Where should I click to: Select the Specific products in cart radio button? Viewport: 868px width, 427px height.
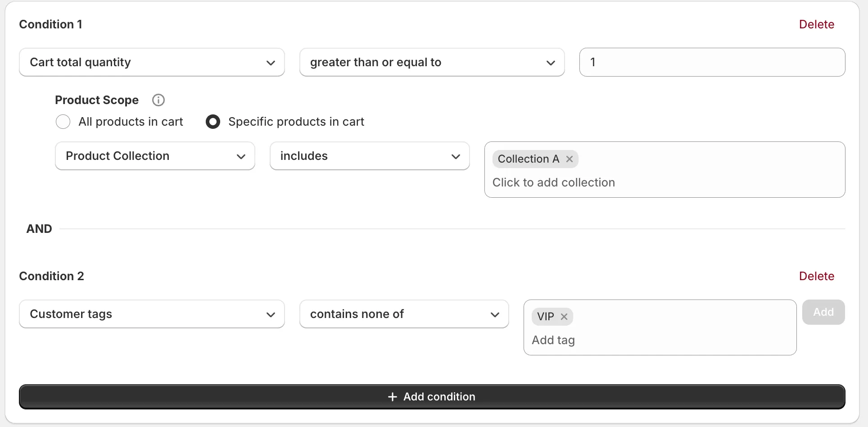212,122
